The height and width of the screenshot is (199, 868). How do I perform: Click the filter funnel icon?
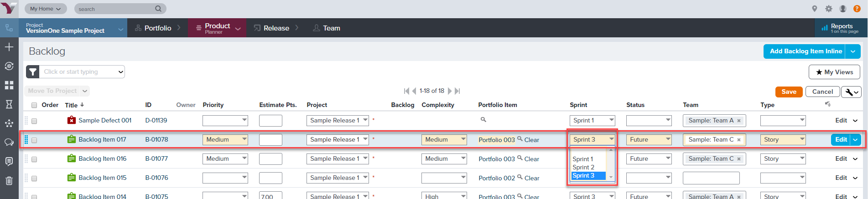(x=33, y=72)
